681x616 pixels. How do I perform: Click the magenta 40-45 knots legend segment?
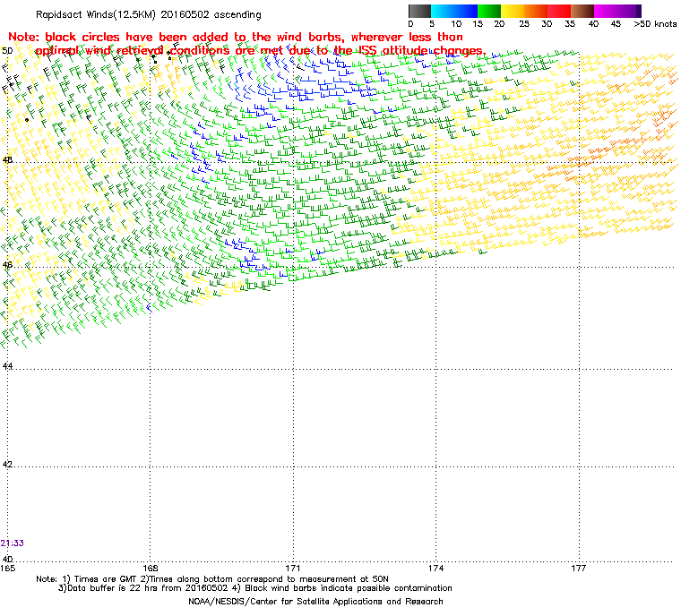[x=606, y=11]
